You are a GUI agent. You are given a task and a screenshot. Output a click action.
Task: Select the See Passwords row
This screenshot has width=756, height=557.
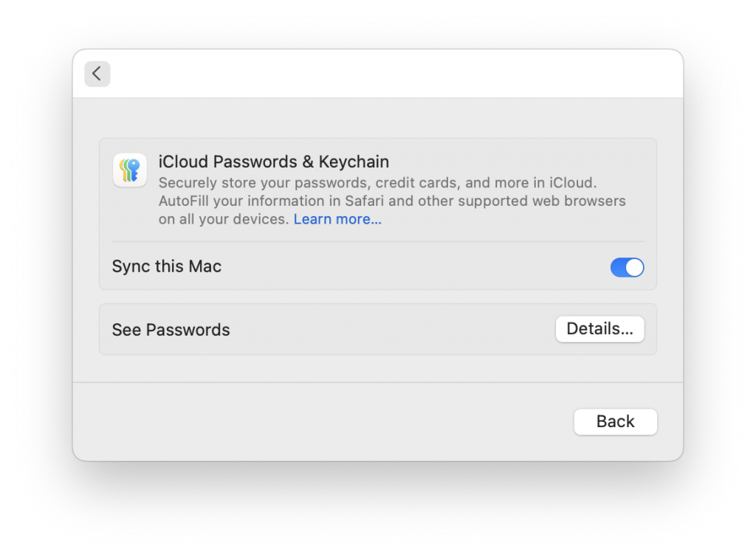click(x=171, y=330)
